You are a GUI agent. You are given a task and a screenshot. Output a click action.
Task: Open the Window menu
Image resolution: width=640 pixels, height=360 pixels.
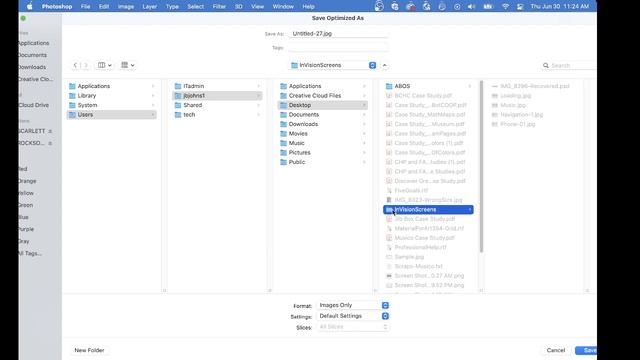point(283,7)
